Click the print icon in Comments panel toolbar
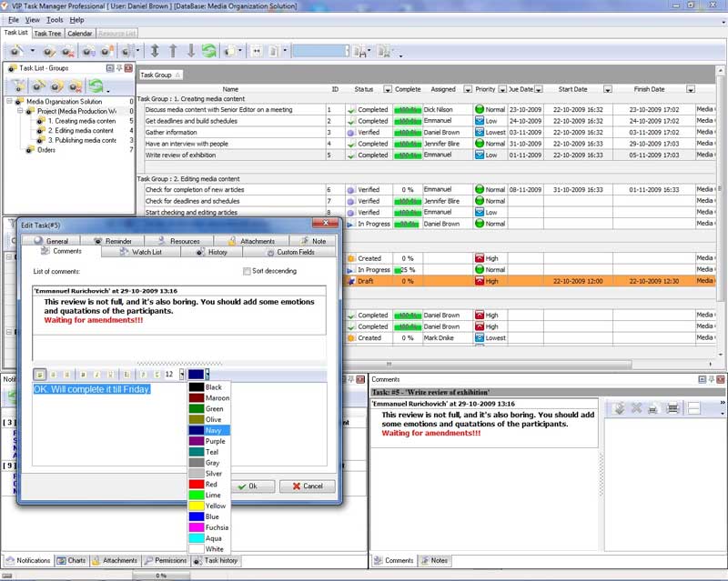Viewport: 728px width, 581px height. click(672, 408)
